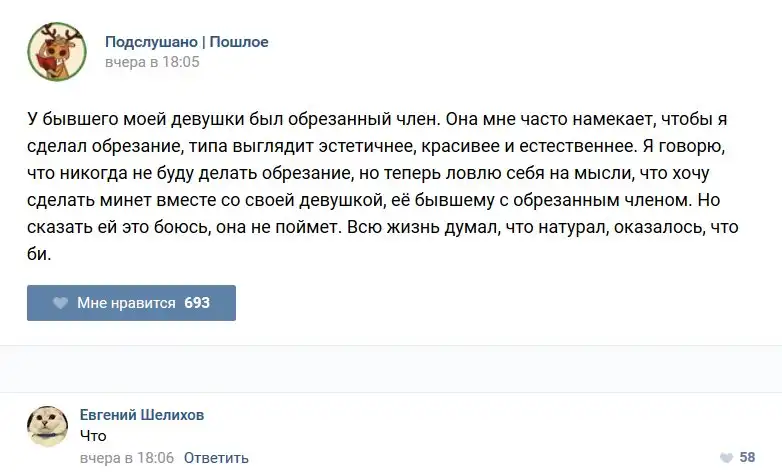
Task: Click the heart icon in like button
Action: coord(60,303)
